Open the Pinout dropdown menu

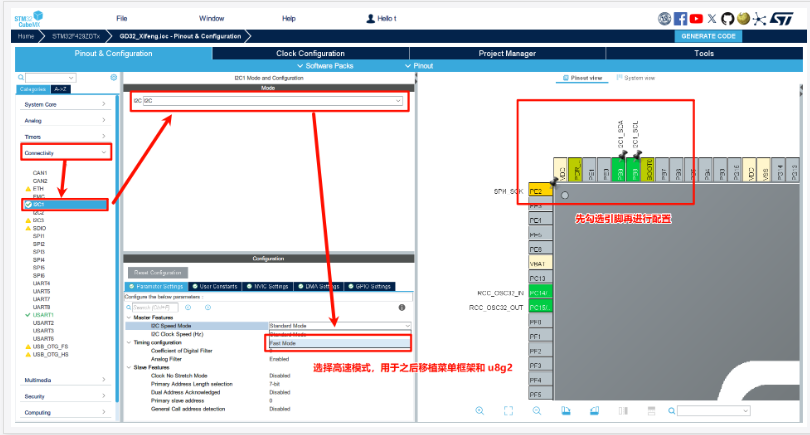coord(419,66)
